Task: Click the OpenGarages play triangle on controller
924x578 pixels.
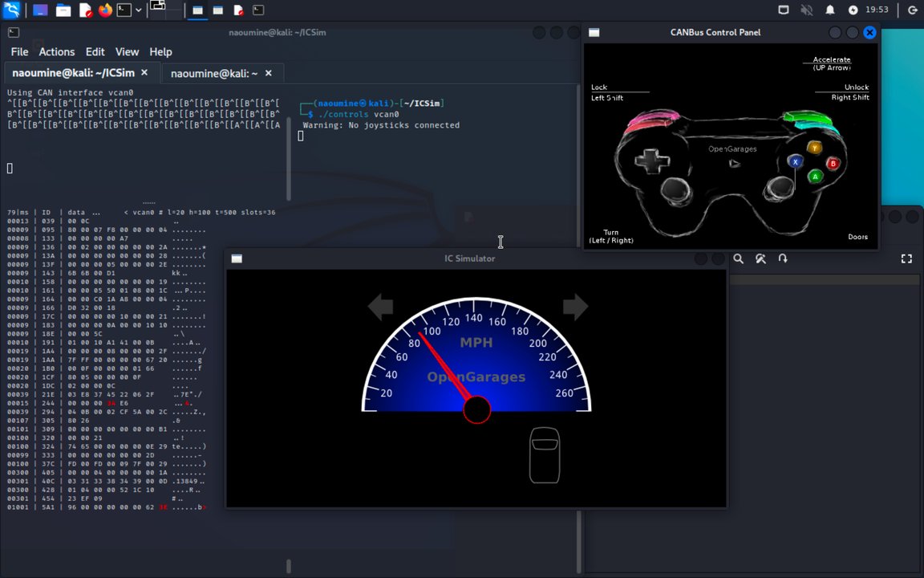Action: pyautogui.click(x=734, y=164)
